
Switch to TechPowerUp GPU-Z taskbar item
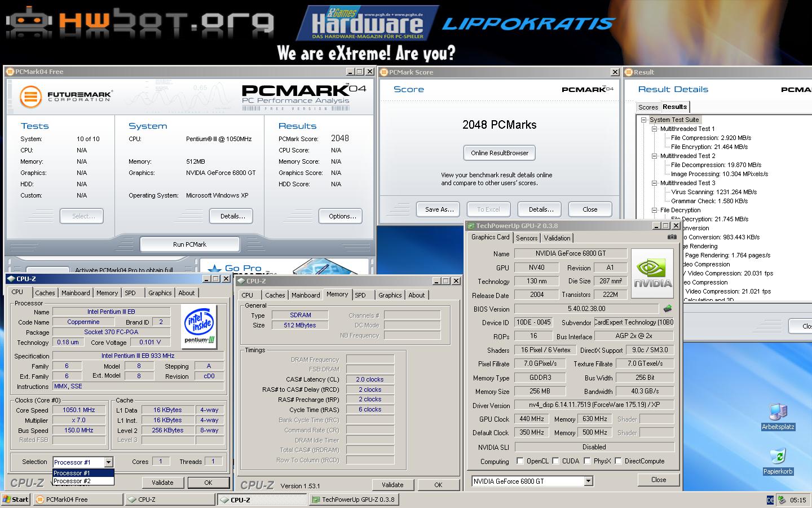point(354,500)
